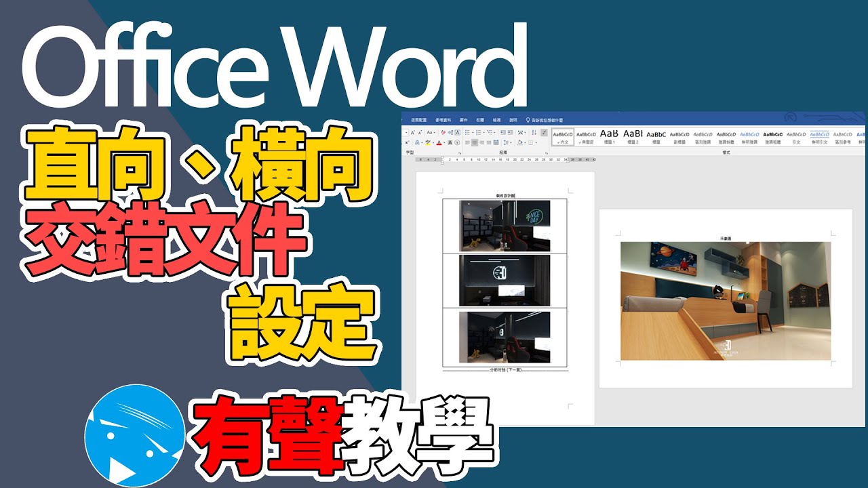Apply the 引文 style
The width and height of the screenshot is (868, 488).
point(796,138)
